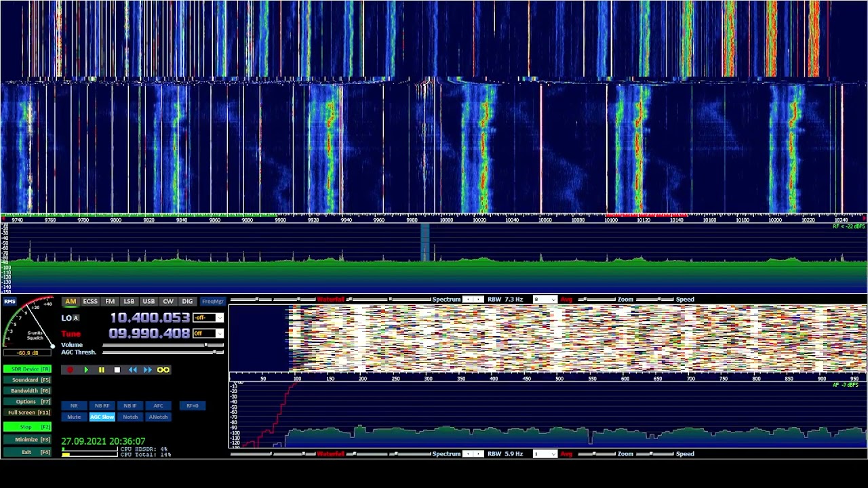Viewport: 868px width, 488px height.
Task: Enter Full Screen [F11] mode
Action: pos(27,413)
